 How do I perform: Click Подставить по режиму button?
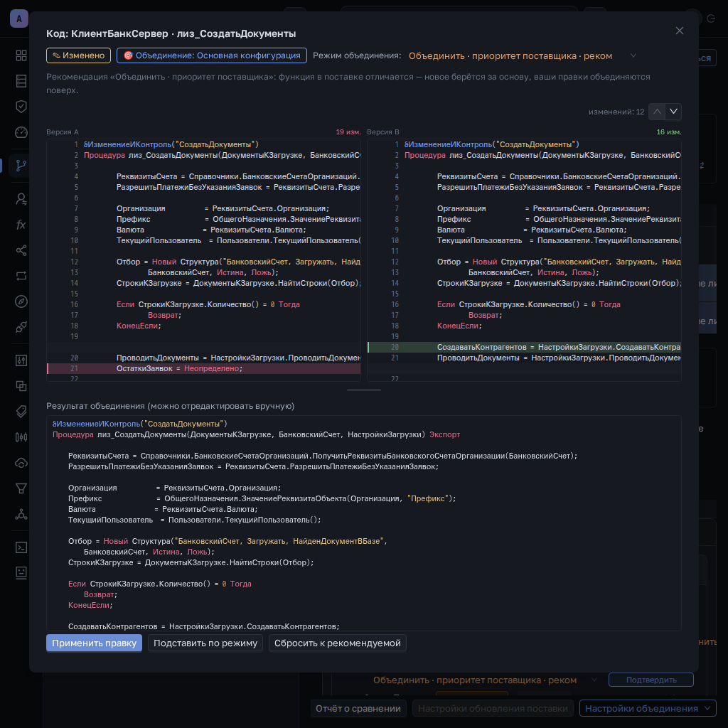click(205, 643)
